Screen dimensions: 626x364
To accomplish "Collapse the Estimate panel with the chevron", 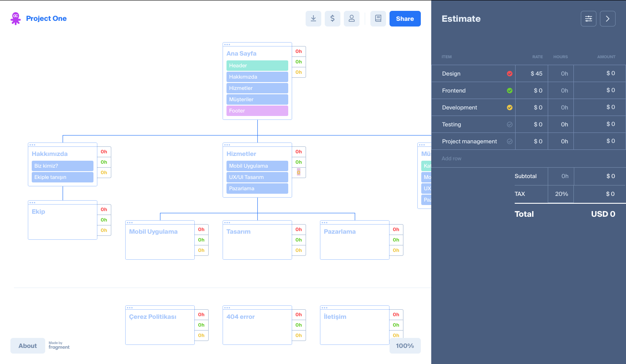I will 607,19.
